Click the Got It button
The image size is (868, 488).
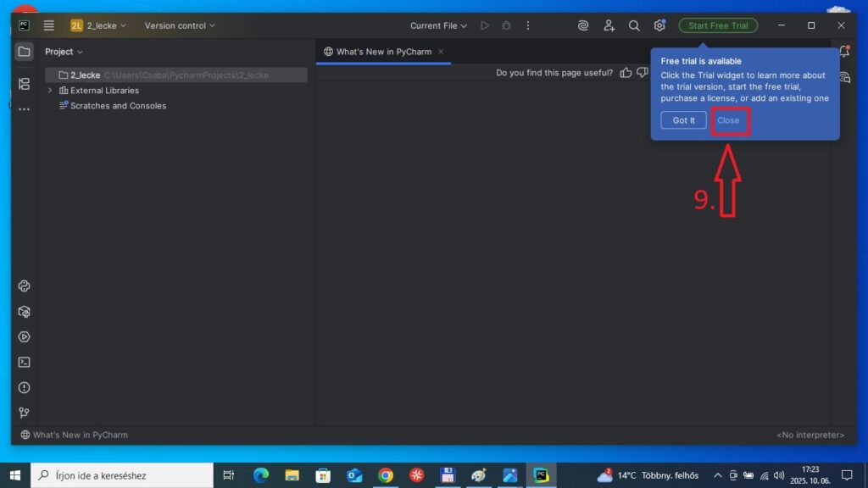click(683, 120)
